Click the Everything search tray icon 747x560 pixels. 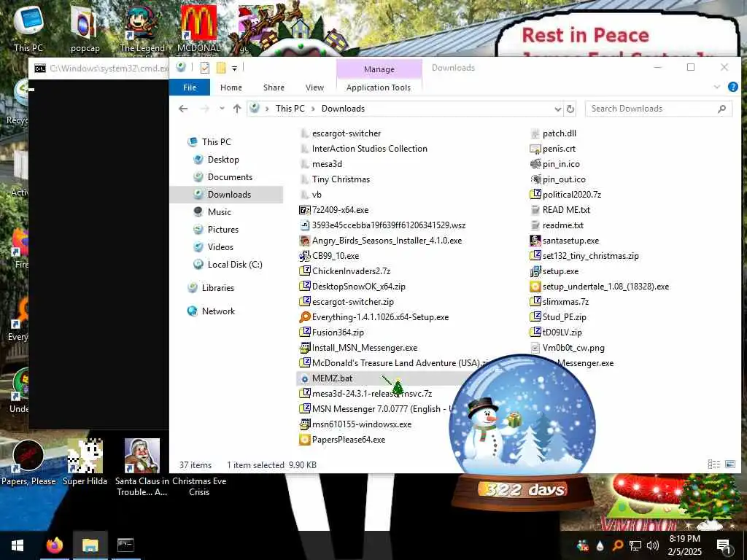click(x=617, y=545)
